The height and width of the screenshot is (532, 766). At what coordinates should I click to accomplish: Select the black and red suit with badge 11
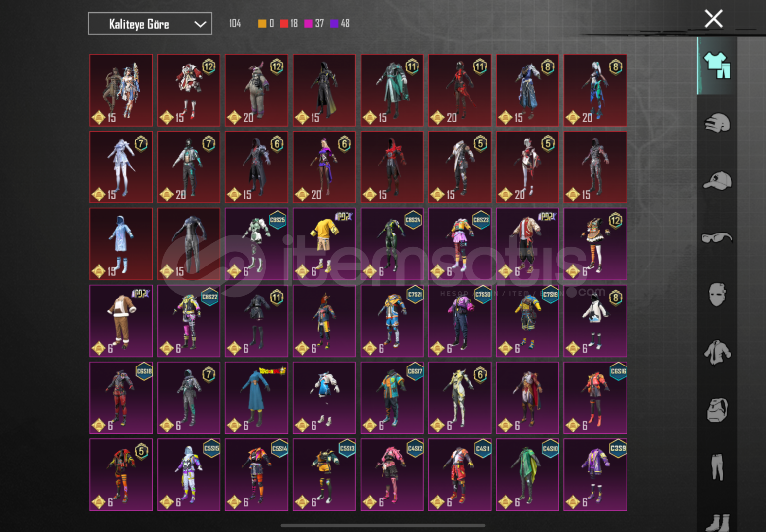460,90
